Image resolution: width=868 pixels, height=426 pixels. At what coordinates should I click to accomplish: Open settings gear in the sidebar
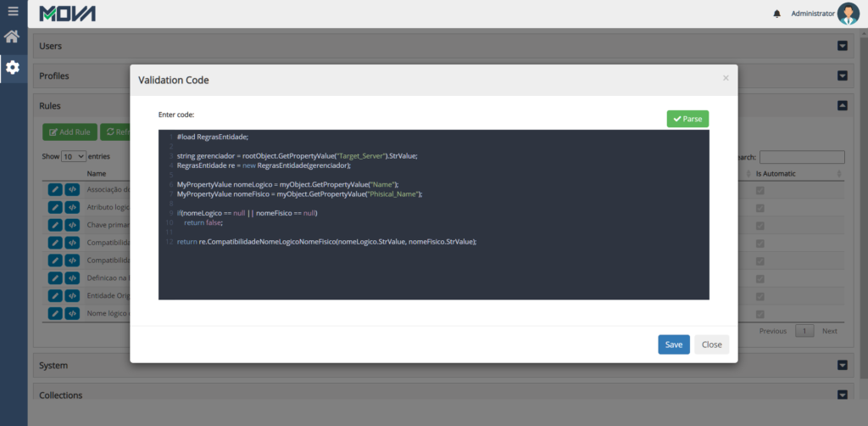pos(13,67)
